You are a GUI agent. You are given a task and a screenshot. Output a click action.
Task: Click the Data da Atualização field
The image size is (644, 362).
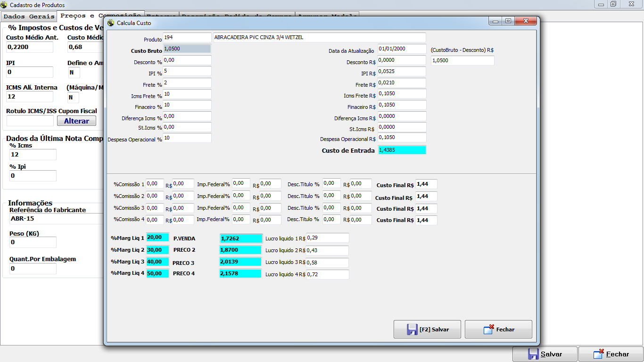click(402, 49)
